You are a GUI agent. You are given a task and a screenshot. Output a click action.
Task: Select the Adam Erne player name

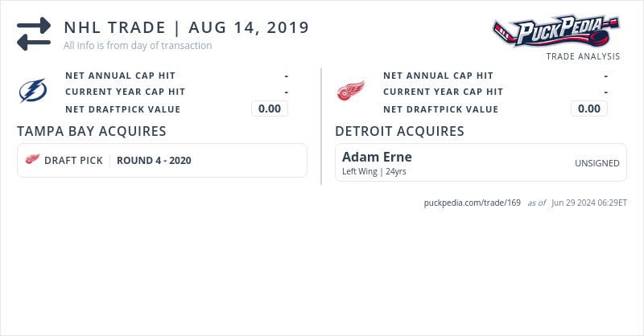click(x=377, y=157)
